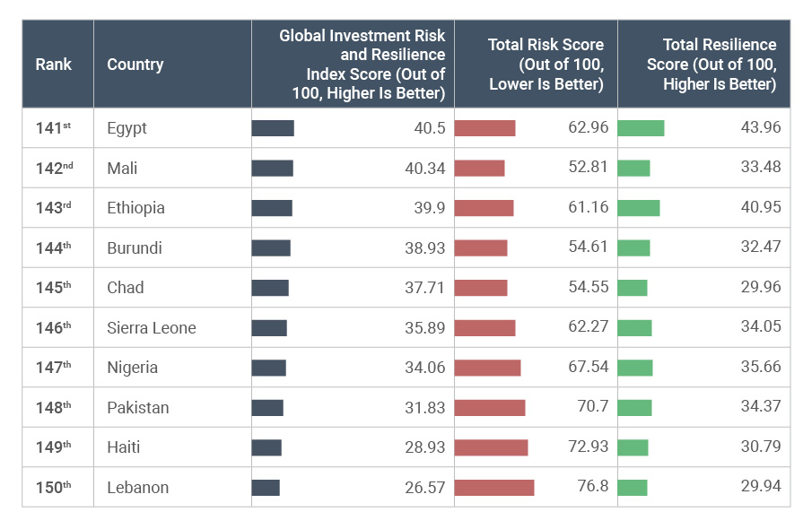812x529 pixels.
Task: Click Nigeria's index score value 34.06
Action: coord(424,368)
